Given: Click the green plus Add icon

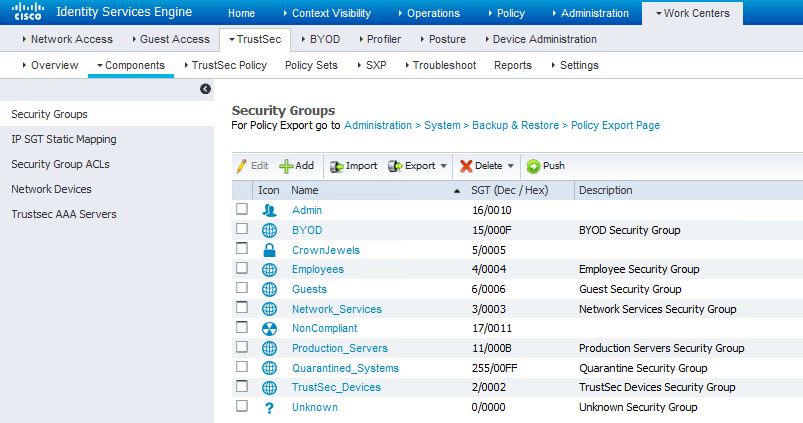Looking at the screenshot, I should click(286, 166).
